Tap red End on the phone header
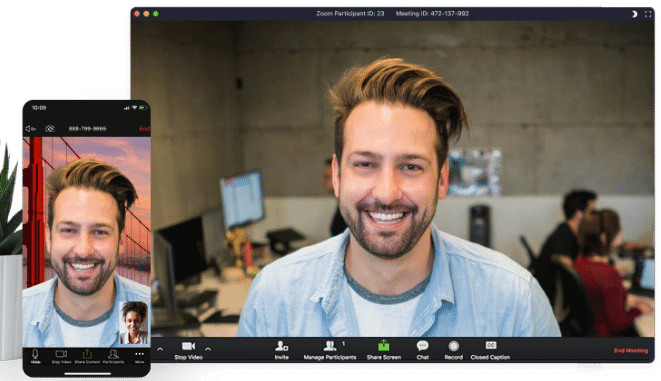Screen dimensions: 661x381 point(144,129)
